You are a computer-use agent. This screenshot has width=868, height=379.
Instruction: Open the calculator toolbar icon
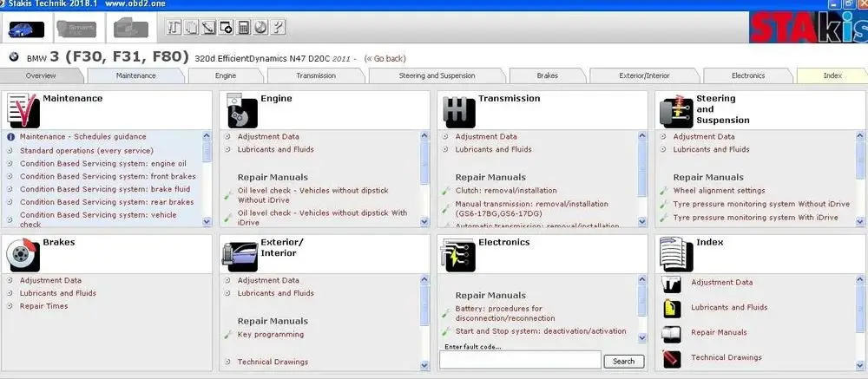pos(243,27)
